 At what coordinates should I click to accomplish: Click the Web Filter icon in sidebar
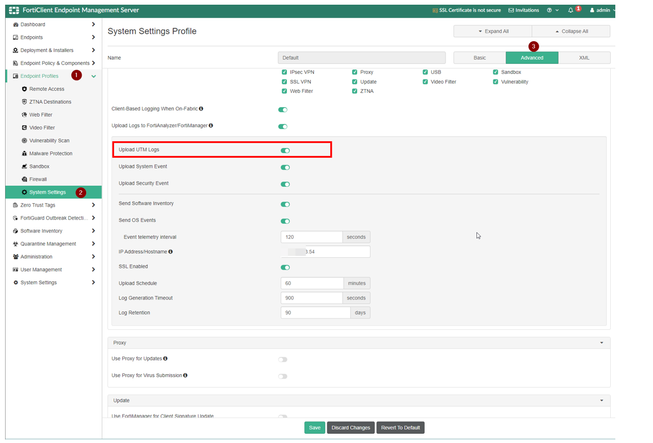click(x=24, y=115)
